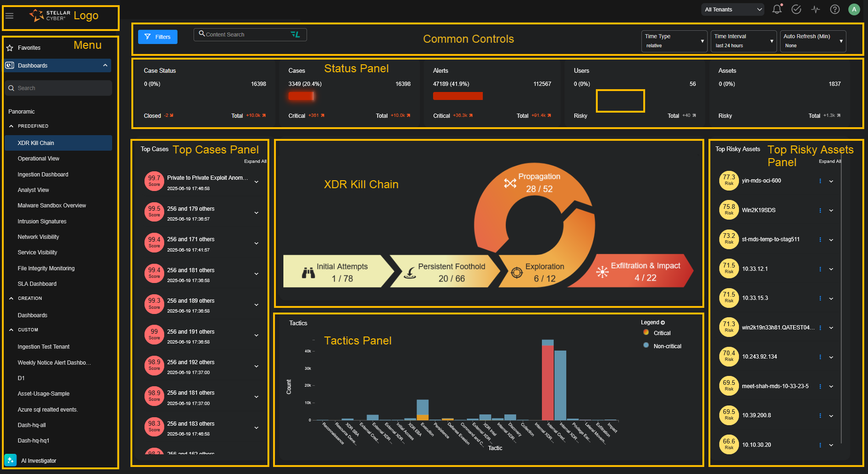Click the Favorites star icon
Viewport: 868px width, 474px height.
9,47
